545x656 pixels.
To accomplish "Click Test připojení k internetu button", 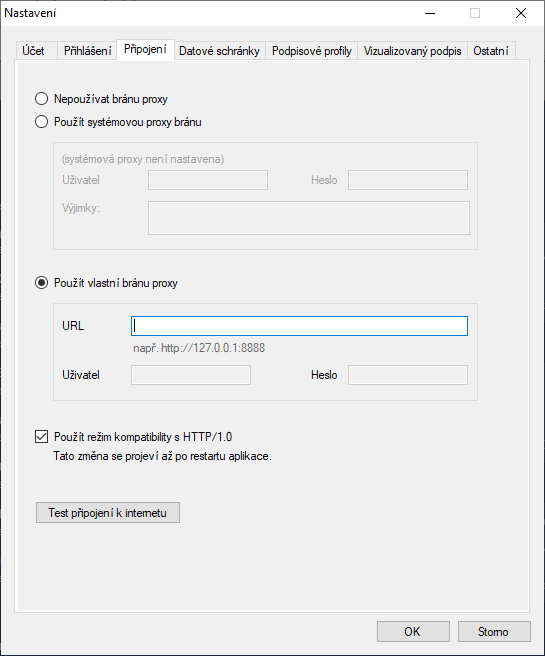I will [x=108, y=512].
